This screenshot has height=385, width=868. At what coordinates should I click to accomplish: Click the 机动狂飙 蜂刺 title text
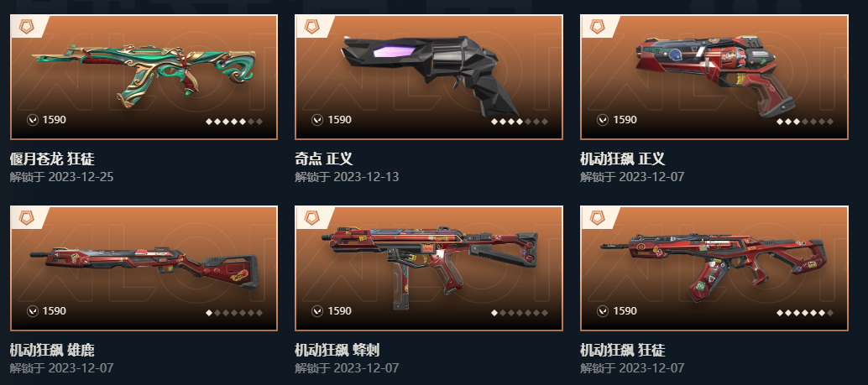[337, 350]
